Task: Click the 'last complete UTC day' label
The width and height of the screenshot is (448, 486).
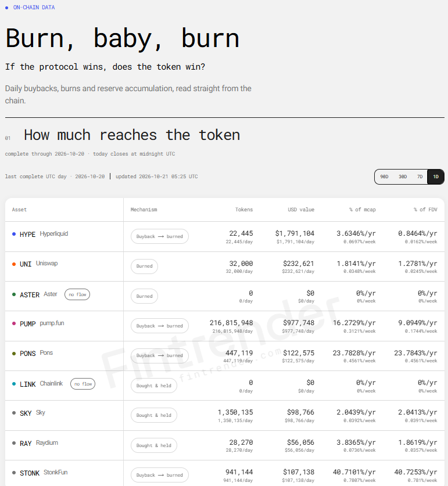Action: coord(35,177)
